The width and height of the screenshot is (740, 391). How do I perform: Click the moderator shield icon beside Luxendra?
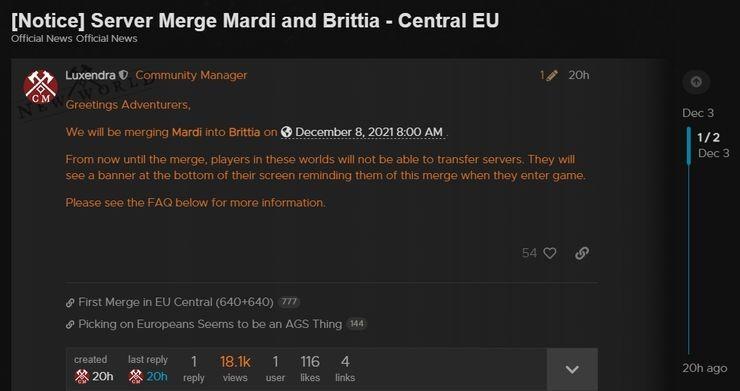click(124, 75)
